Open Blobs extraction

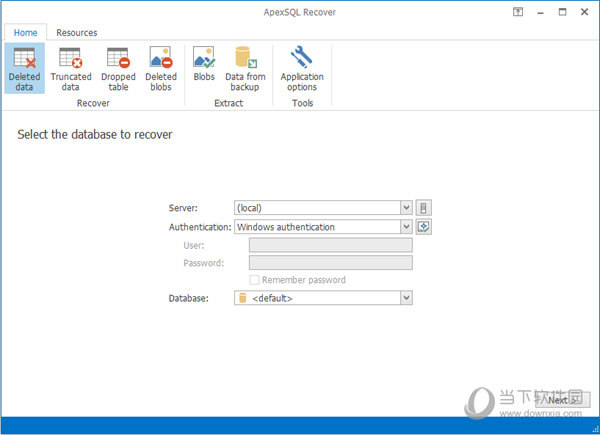(204, 64)
